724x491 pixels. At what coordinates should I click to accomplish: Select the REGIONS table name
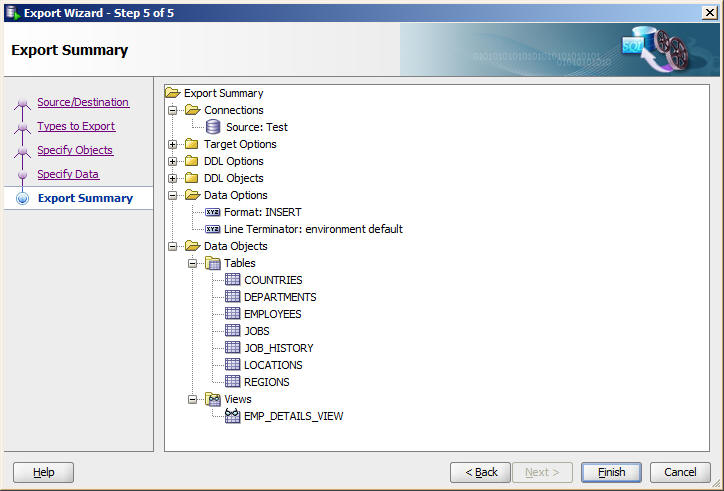click(267, 382)
